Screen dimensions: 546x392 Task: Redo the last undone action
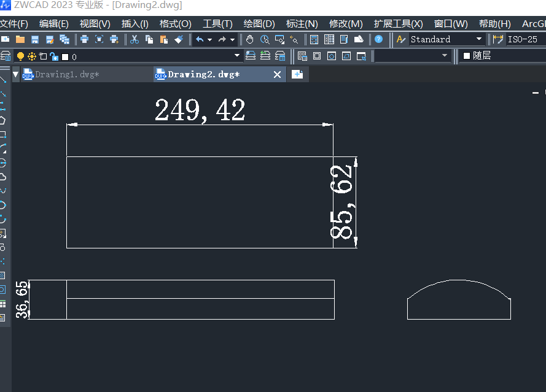point(222,39)
